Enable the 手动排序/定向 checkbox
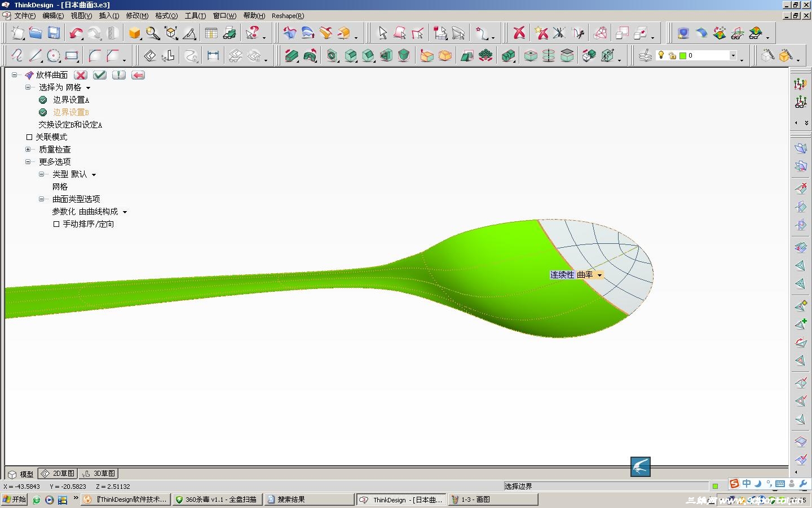Viewport: 812px width, 508px height. pyautogui.click(x=56, y=224)
